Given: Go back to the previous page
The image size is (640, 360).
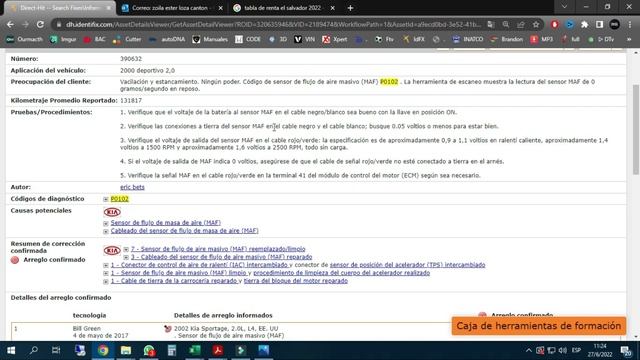Looking at the screenshot, I should [10, 24].
